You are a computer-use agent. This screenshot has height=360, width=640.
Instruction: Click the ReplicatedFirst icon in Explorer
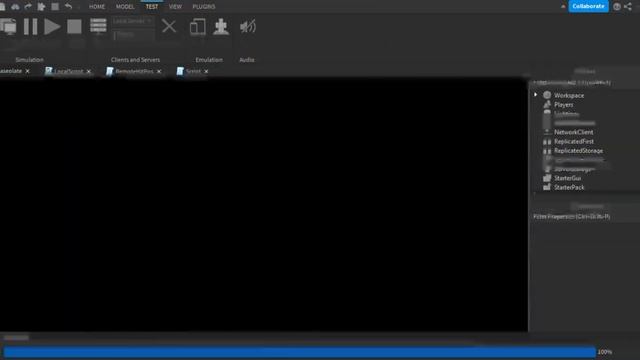[547, 141]
